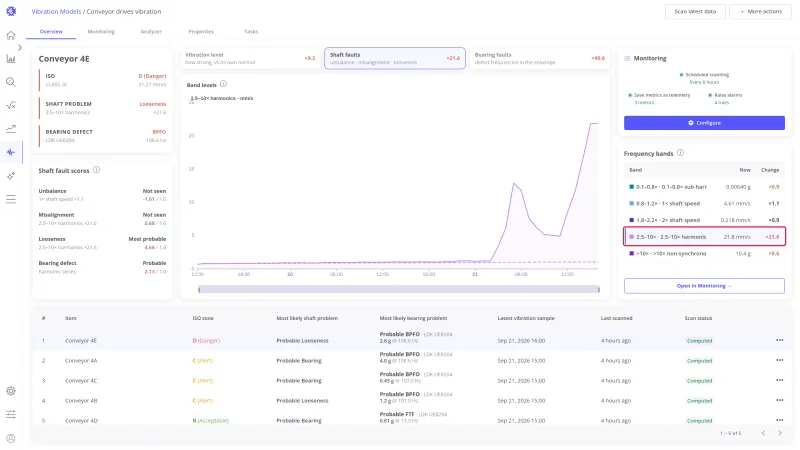800x450 pixels.
Task: Select the >10× non-synchronous band row
Action: (704, 254)
